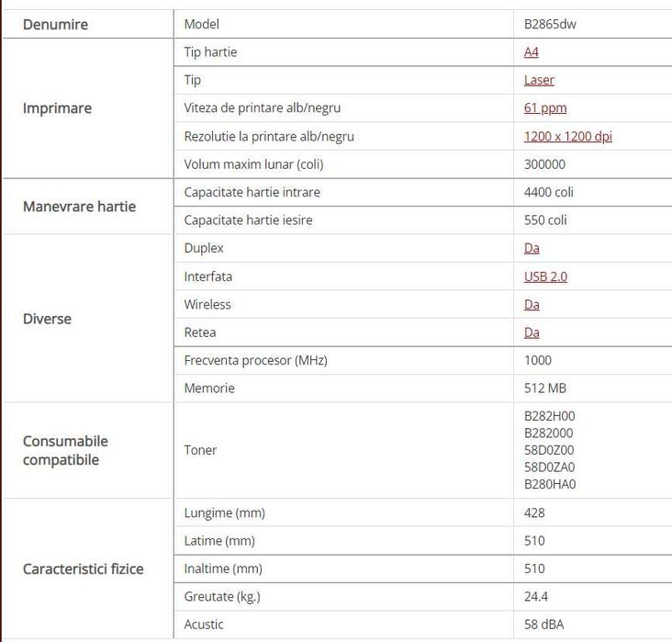This screenshot has width=672, height=642.
Task: Click the Consumabile compatibile heading
Action: point(65,451)
